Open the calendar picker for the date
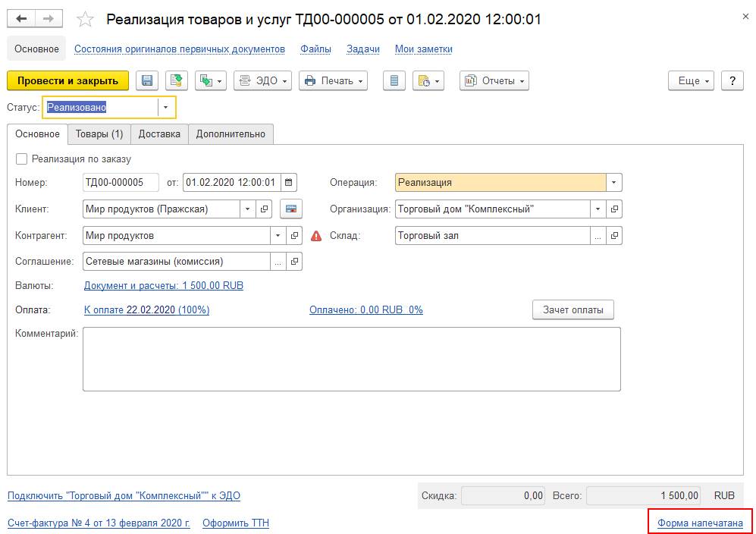 288,182
